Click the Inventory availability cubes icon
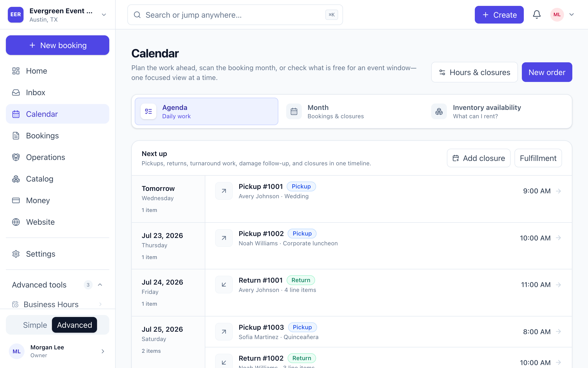 439,111
